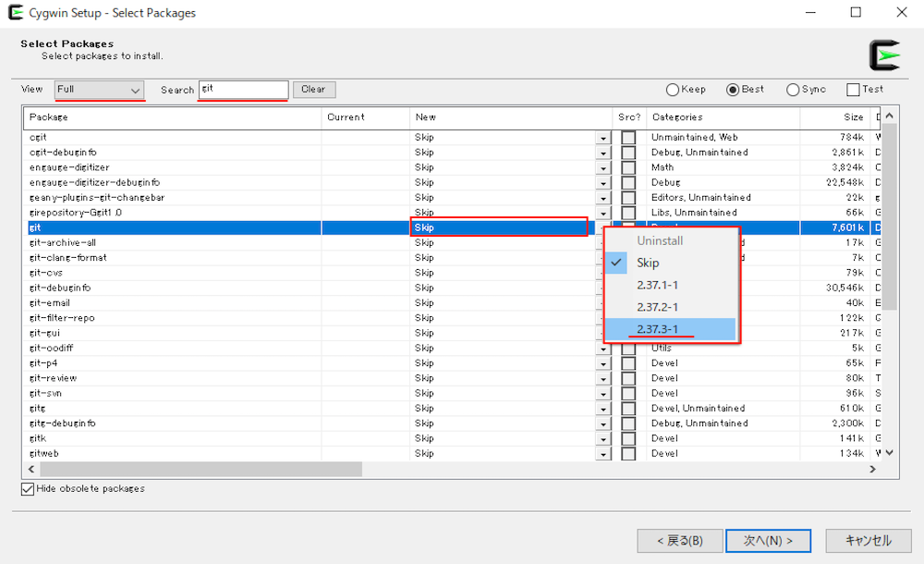Click the < 戻る(B) back button

tap(679, 540)
